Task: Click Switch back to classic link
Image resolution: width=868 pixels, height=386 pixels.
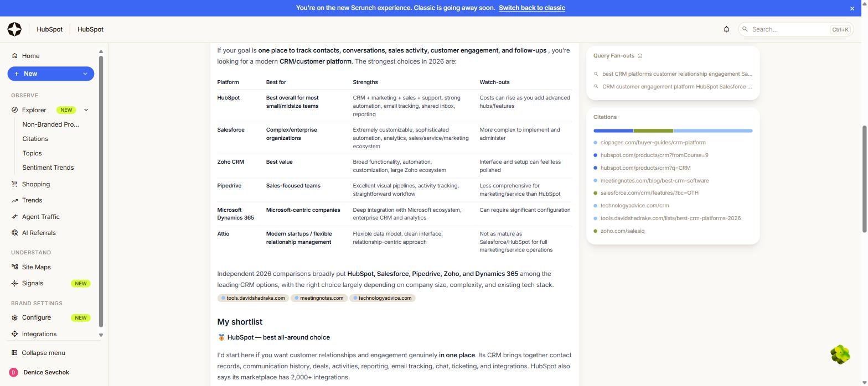Action: [x=531, y=8]
